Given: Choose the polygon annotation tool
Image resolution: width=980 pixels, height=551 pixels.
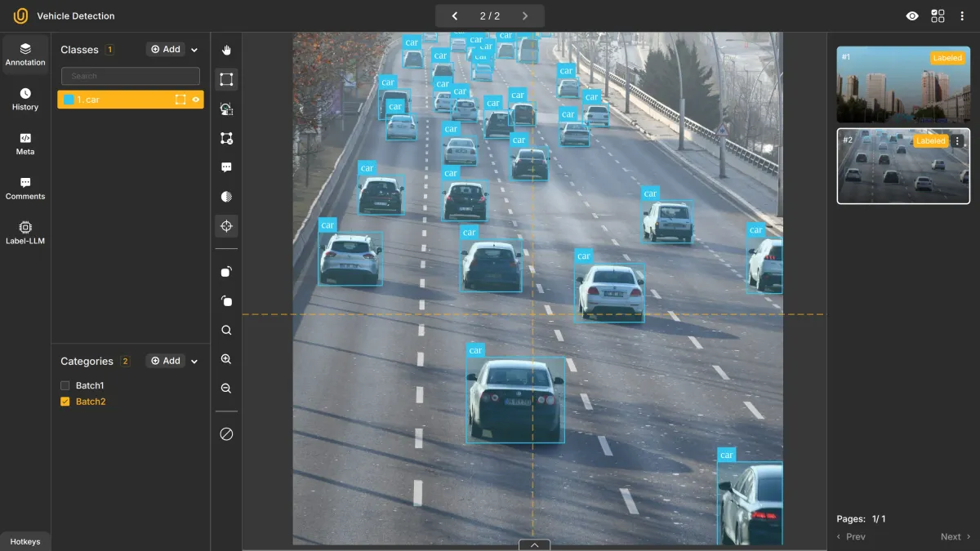Looking at the screenshot, I should click(226, 138).
